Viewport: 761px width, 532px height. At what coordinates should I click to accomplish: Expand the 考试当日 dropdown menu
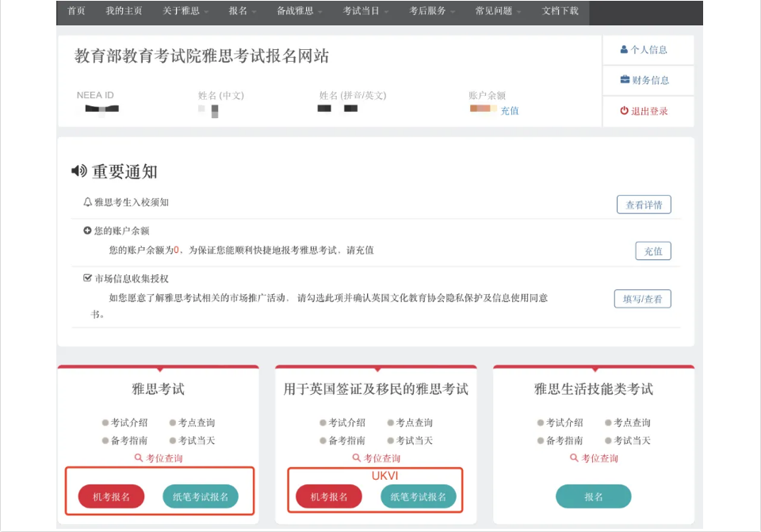click(365, 10)
